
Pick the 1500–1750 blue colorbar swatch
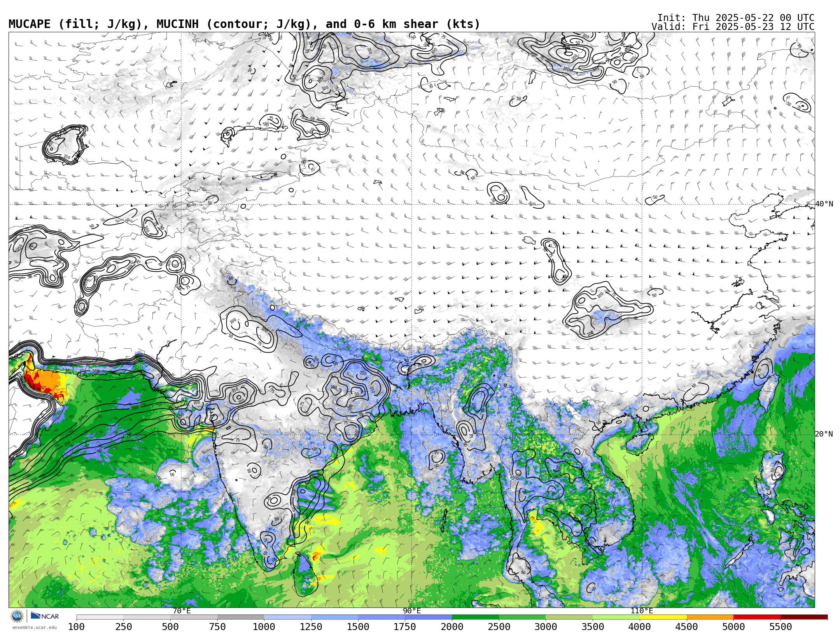[381, 617]
